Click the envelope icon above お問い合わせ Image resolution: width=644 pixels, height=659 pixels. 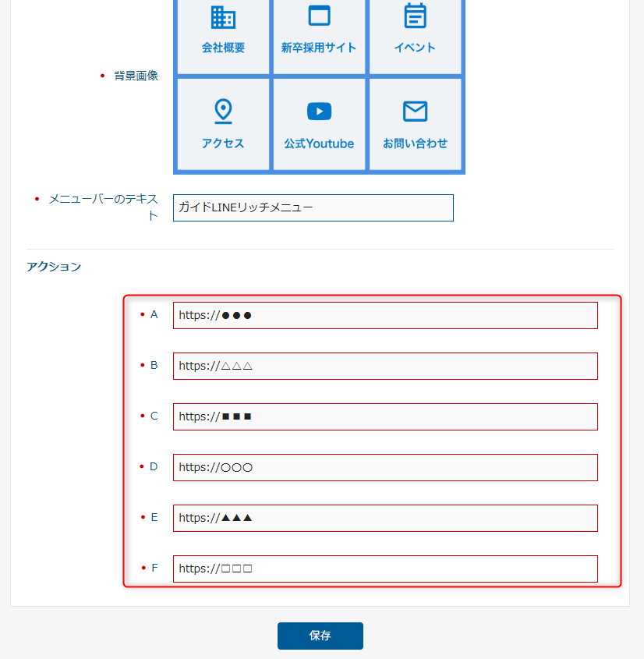(x=415, y=112)
